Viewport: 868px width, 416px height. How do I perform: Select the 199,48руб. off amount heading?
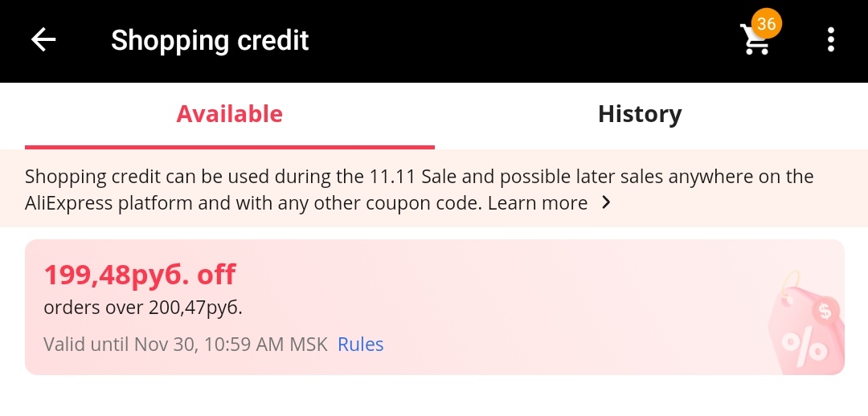coord(140,275)
